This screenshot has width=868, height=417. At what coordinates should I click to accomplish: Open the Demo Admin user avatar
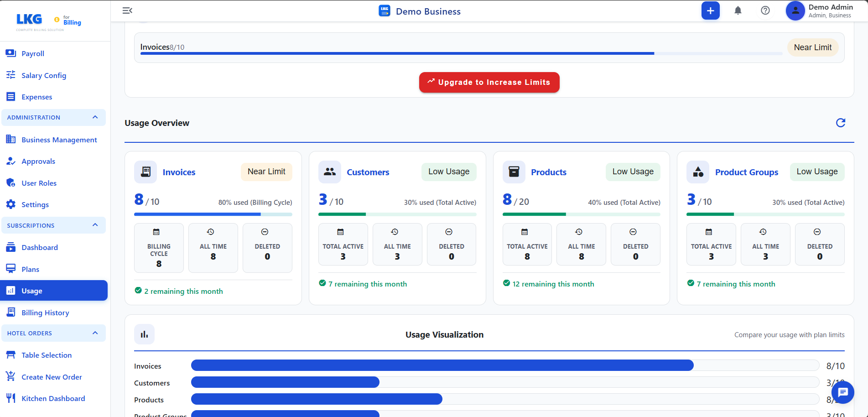point(795,10)
